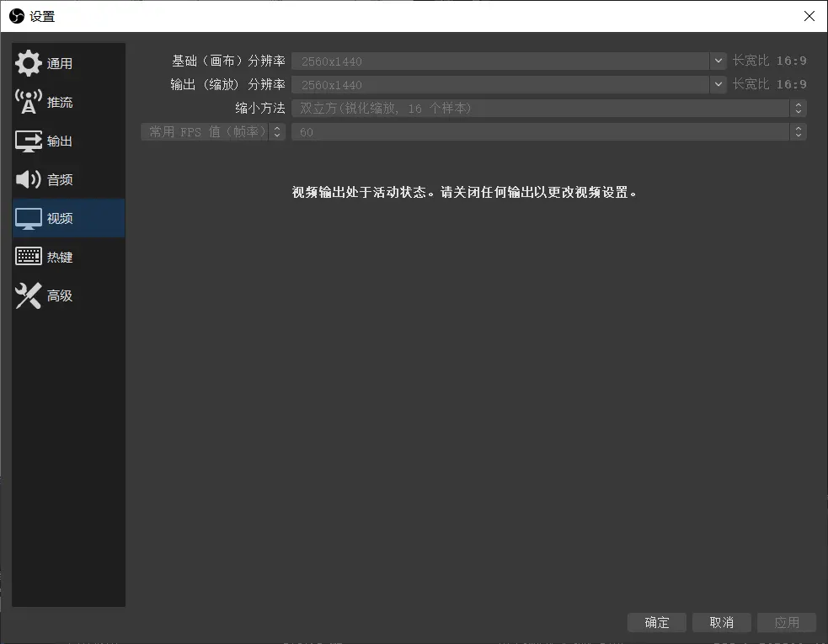828x644 pixels.
Task: Switch to the 输出 tab label
Action: (x=60, y=141)
